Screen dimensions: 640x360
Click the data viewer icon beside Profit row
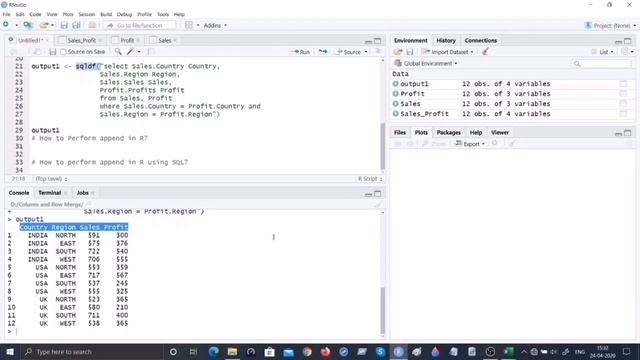tap(623, 94)
